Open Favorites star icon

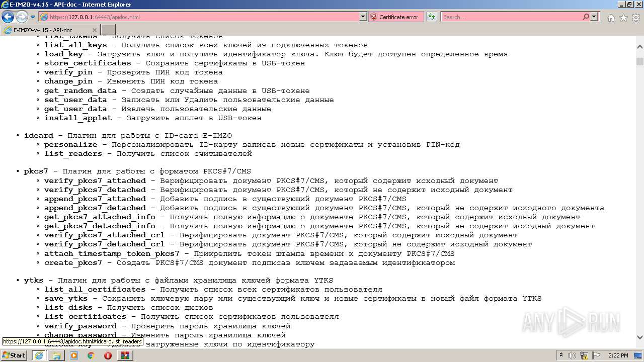[x=623, y=18]
